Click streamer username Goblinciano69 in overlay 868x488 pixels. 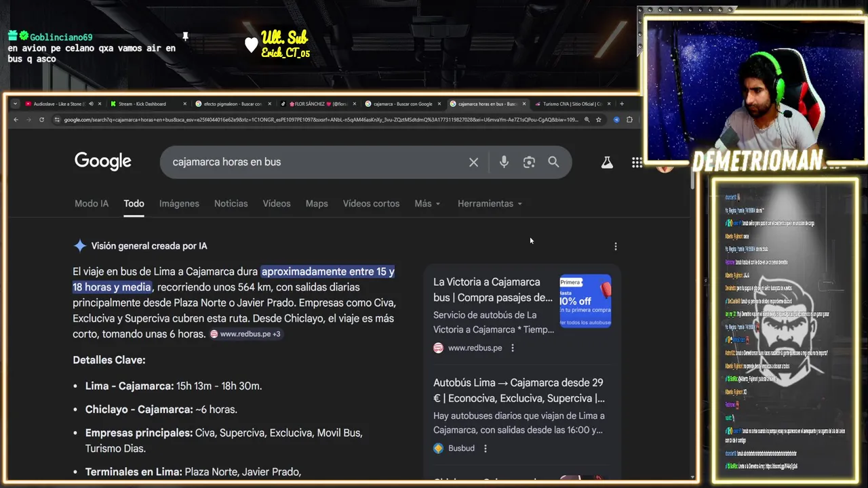point(61,37)
